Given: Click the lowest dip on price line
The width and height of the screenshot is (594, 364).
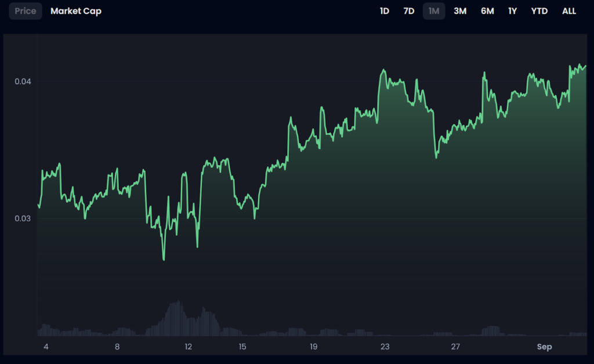Looking at the screenshot, I should point(164,259).
